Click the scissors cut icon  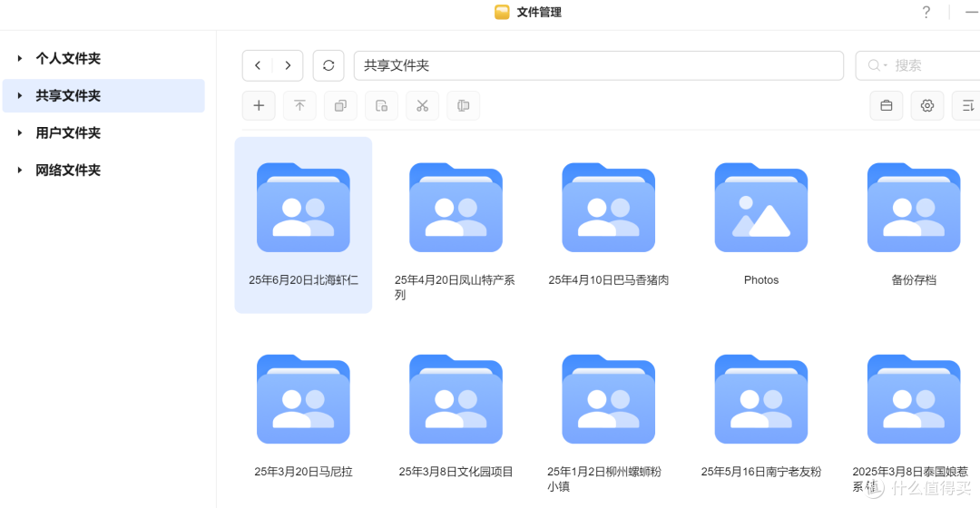coord(423,105)
